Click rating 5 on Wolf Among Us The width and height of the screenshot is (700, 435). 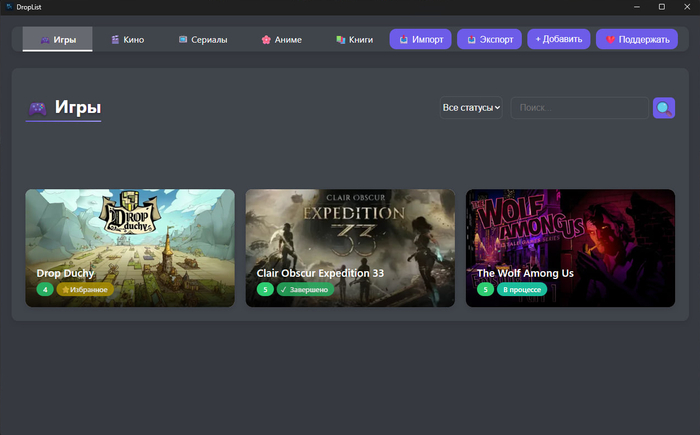(485, 289)
